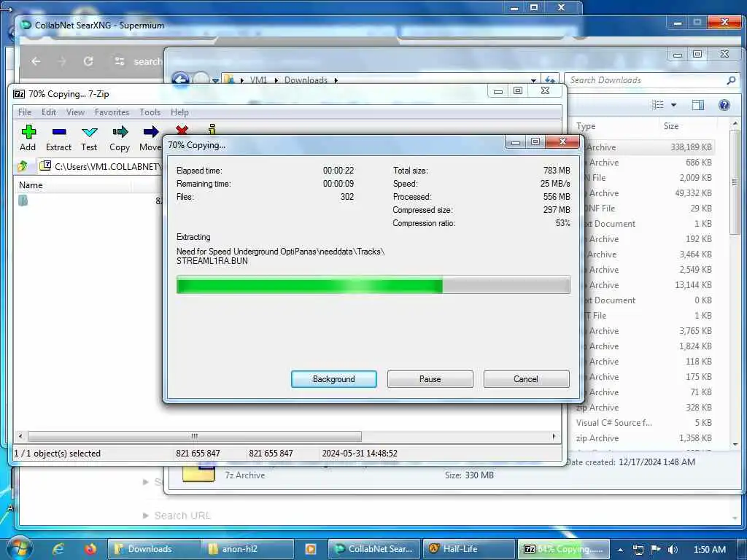
Task: Click the Explorer refresh arrows icon
Action: pos(550,80)
